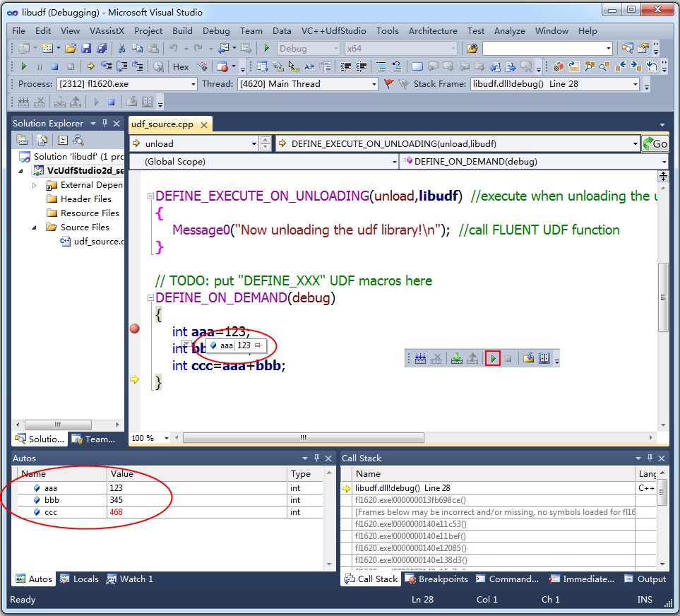Expand the External Dependencies tree node
Screen dimensions: 680x616
click(35, 185)
